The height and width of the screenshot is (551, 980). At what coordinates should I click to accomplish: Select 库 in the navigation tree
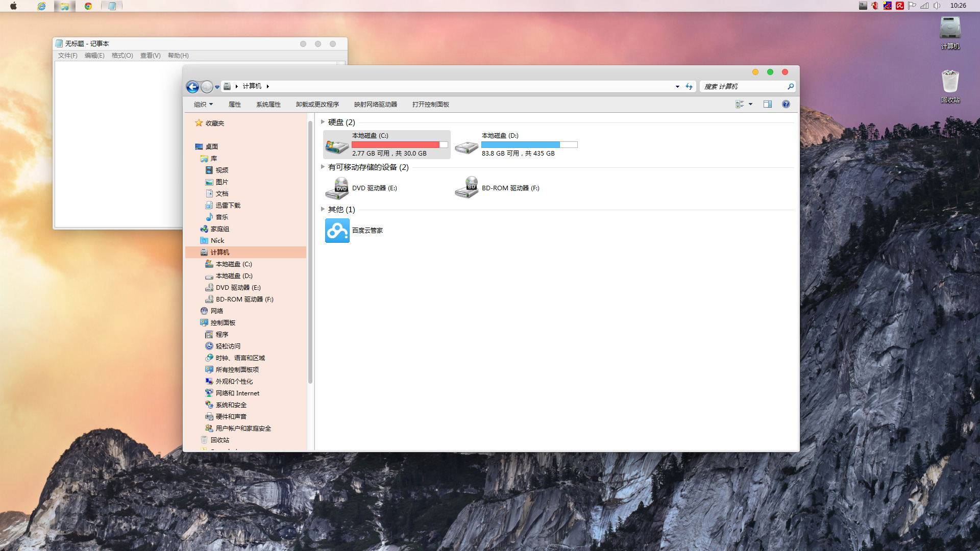(x=209, y=159)
